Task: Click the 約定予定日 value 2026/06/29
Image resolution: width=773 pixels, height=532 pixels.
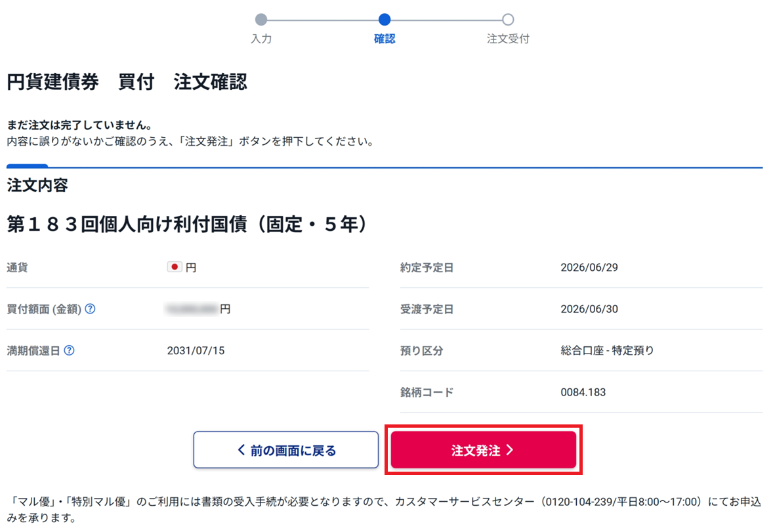Action: click(589, 267)
